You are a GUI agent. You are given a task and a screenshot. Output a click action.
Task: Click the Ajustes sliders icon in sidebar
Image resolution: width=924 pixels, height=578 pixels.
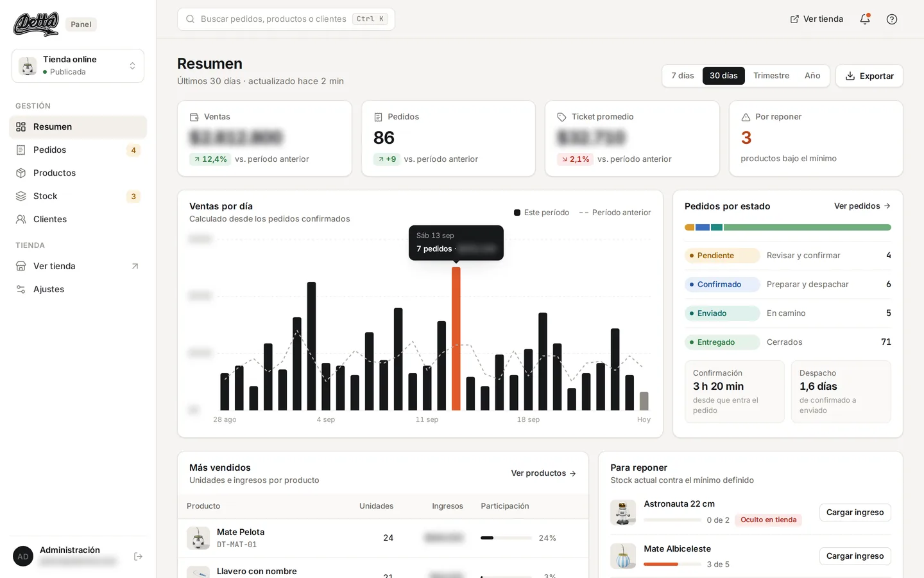coord(21,290)
